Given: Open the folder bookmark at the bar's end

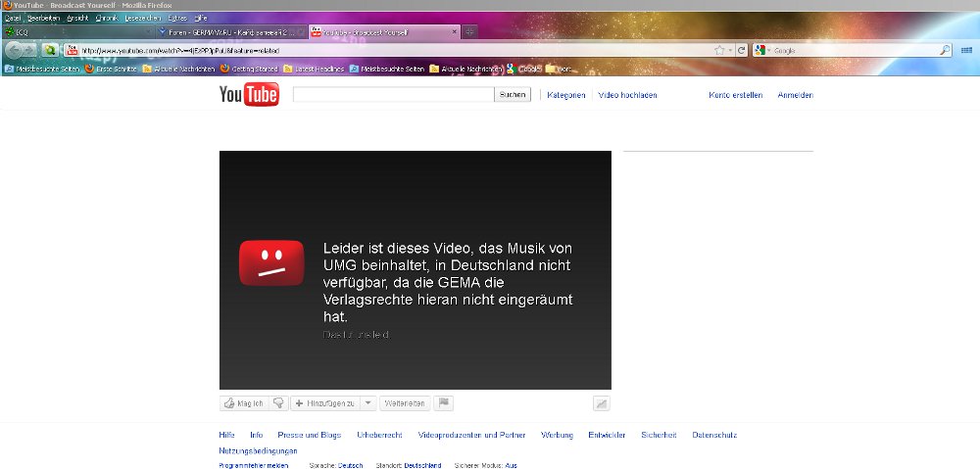Looking at the screenshot, I should click(x=559, y=69).
